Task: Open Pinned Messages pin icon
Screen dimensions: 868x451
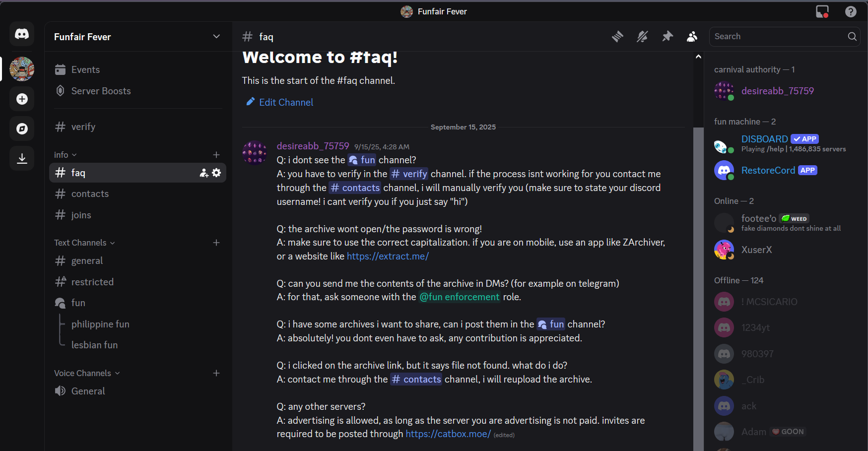Action: [668, 36]
